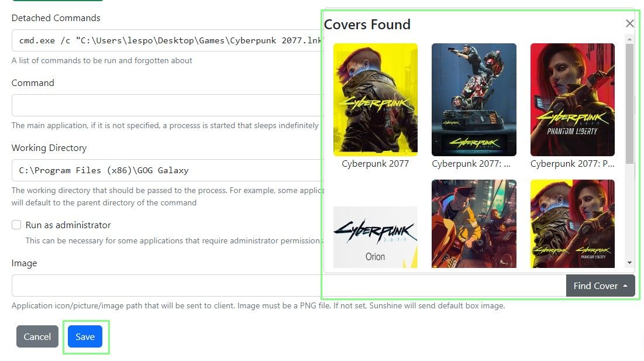Screen dimensions: 644x361
Task: Edit the Detached Commands entry
Action: (x=164, y=40)
